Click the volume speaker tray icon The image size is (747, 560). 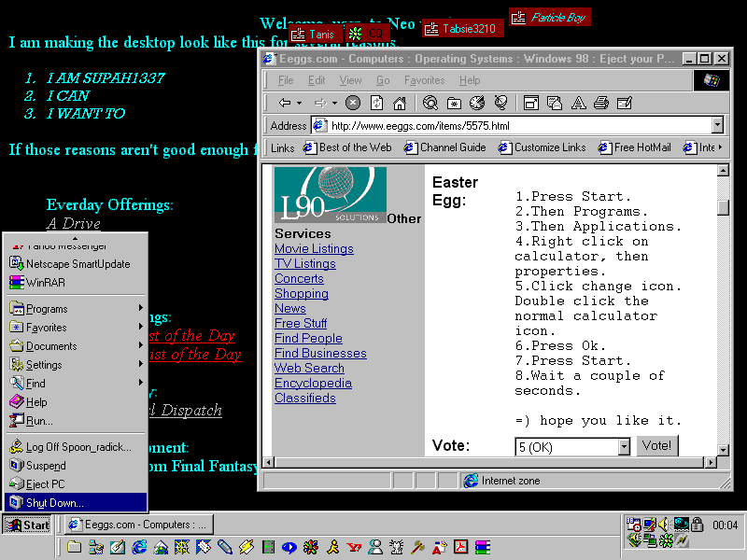[x=663, y=525]
